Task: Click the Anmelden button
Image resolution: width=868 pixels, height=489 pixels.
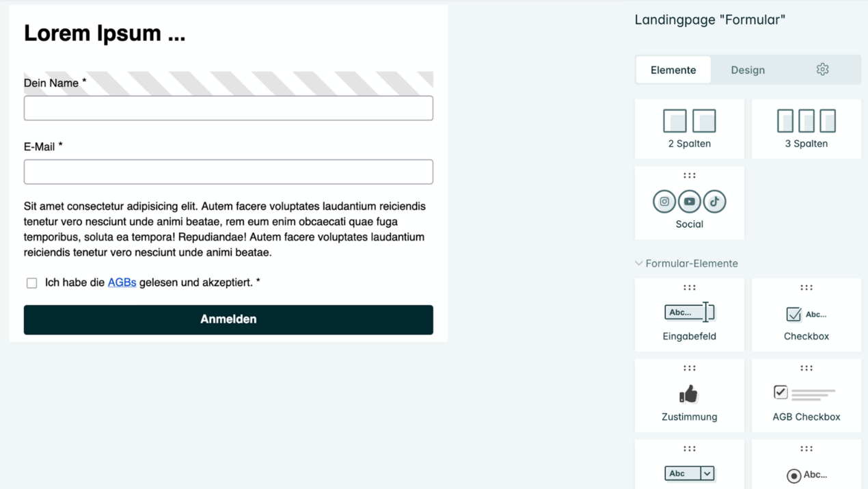Action: [x=228, y=319]
